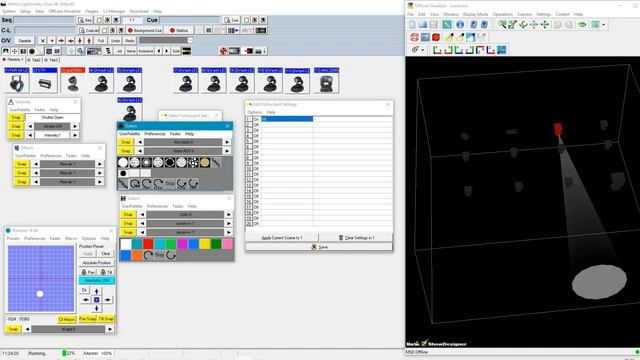The image size is (640, 360).
Task: Click the Seq browse button with magnifier
Action: 86,20
